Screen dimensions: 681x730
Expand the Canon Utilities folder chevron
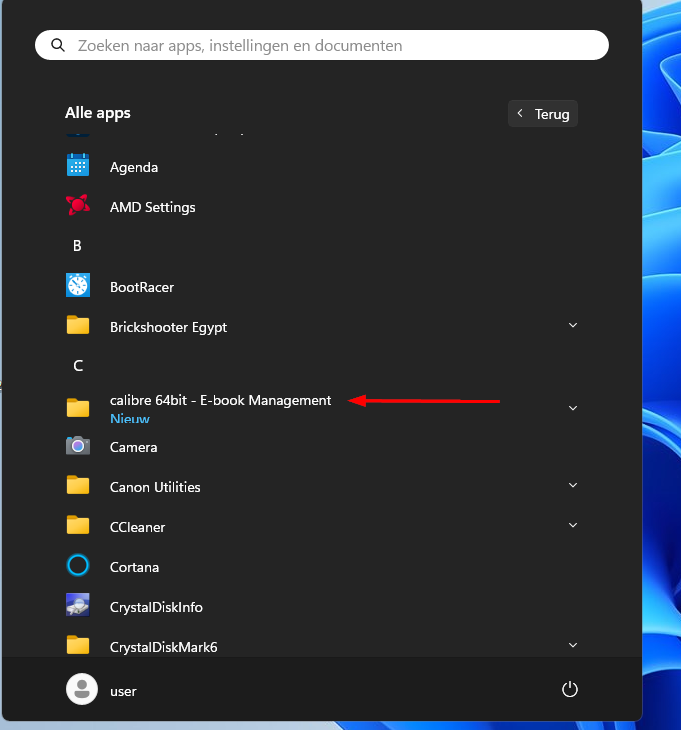pos(573,486)
